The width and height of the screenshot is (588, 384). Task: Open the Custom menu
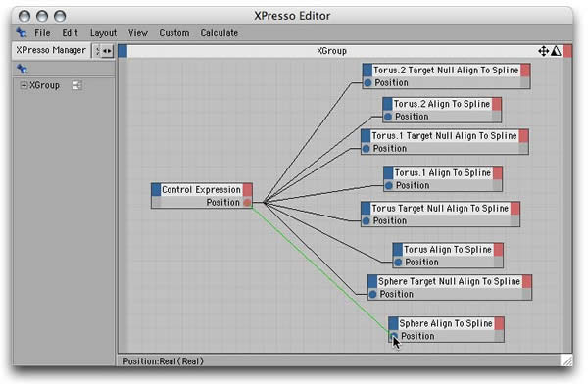pos(174,33)
